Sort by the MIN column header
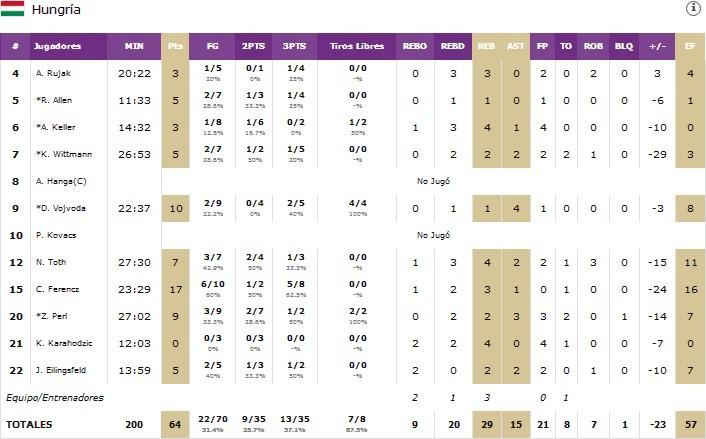706x439 pixels. 134,46
